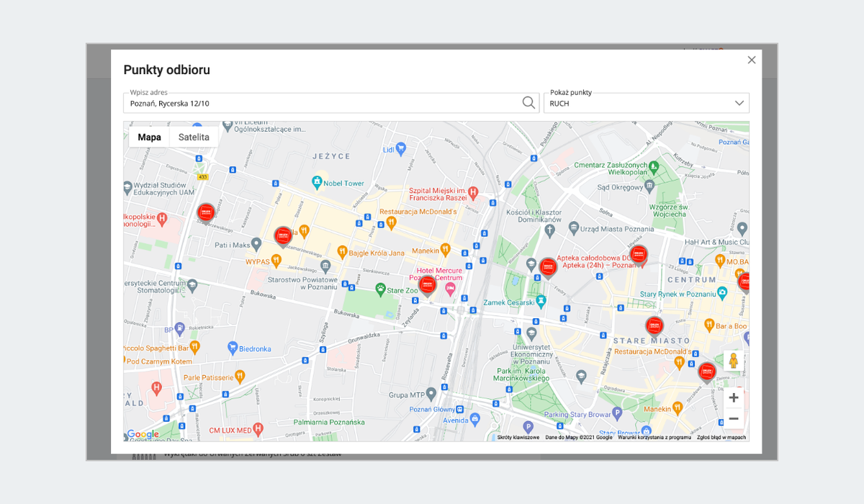
Task: Click the Google logo on the map
Action: tap(143, 434)
